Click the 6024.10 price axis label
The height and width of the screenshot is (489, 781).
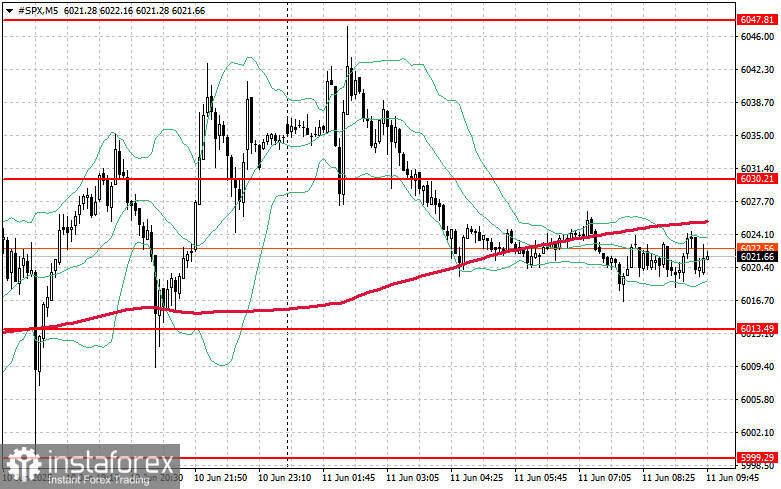click(x=757, y=235)
